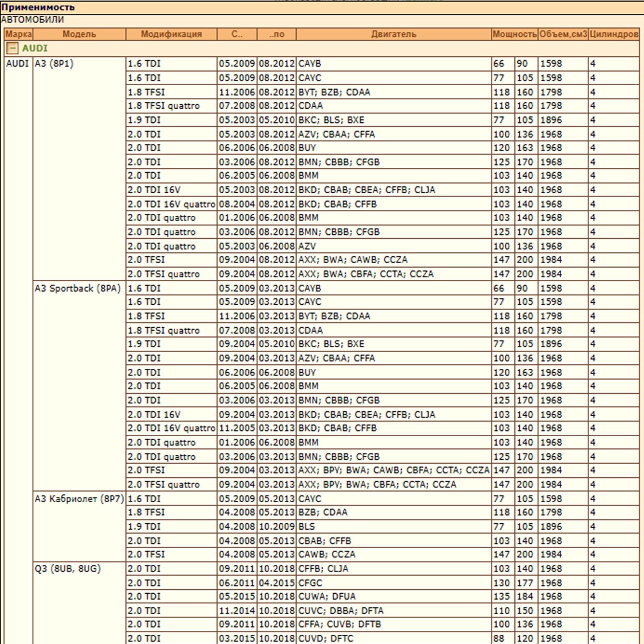Image resolution: width=644 pixels, height=644 pixels.
Task: Select the A3 (8P1) model cell
Action: (54, 64)
